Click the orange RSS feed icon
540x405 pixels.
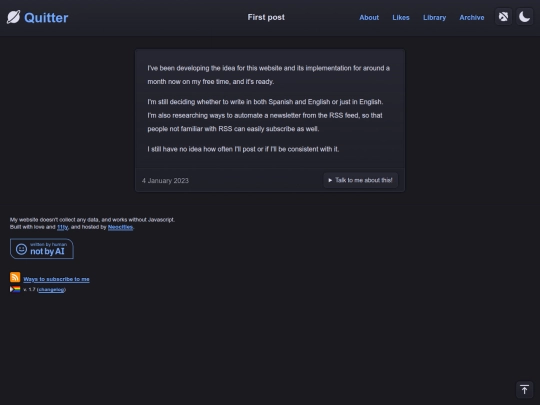(x=15, y=277)
